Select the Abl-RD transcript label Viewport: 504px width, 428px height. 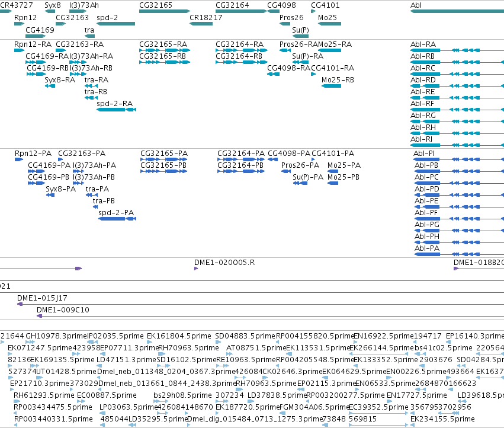[423, 80]
